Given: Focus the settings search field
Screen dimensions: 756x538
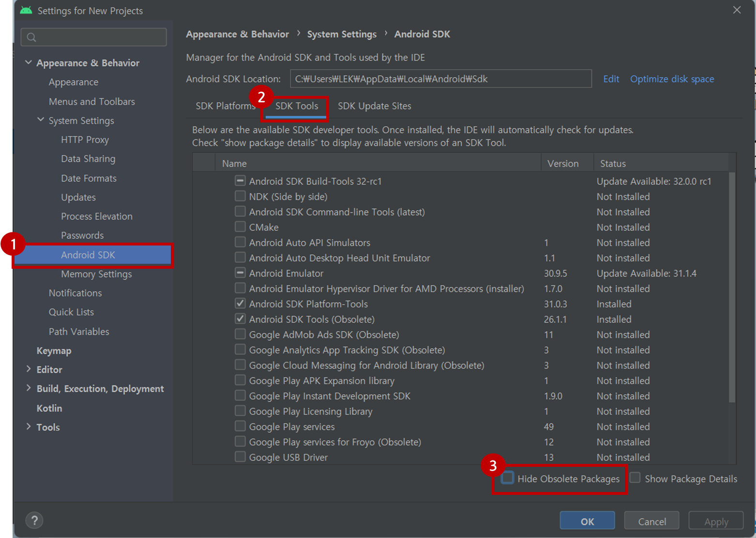Looking at the screenshot, I should pos(94,37).
